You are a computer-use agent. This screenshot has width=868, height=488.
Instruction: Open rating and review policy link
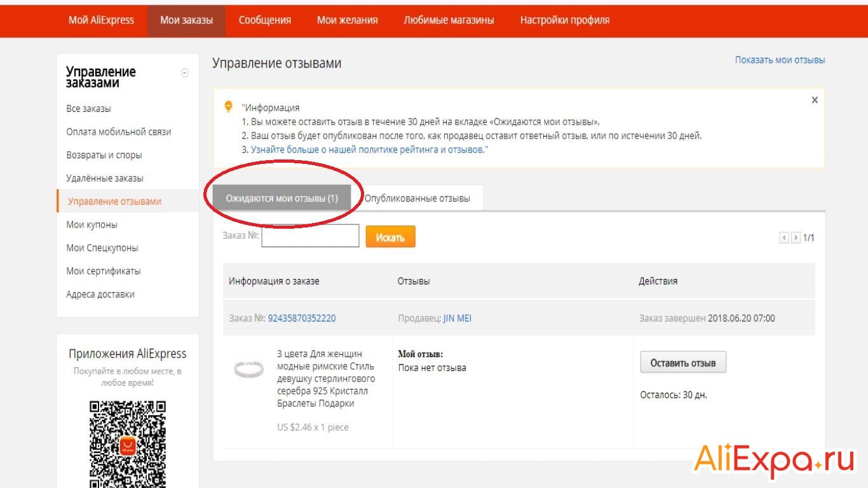point(369,150)
